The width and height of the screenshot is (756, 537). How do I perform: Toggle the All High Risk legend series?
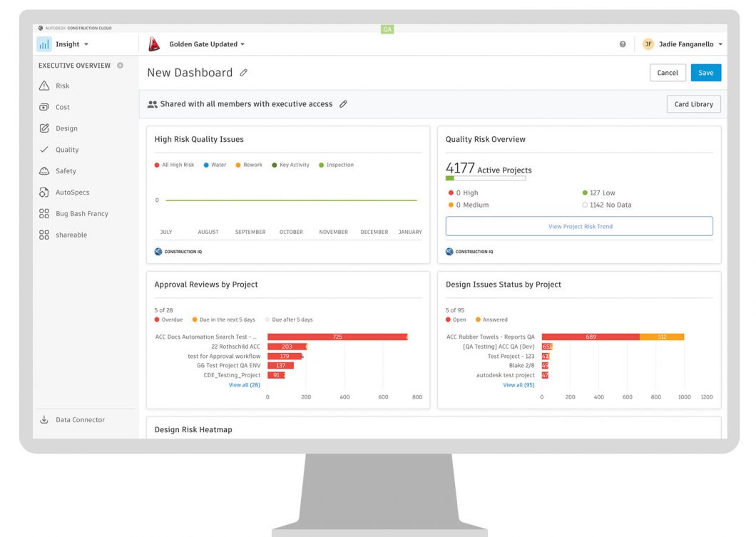click(x=174, y=165)
